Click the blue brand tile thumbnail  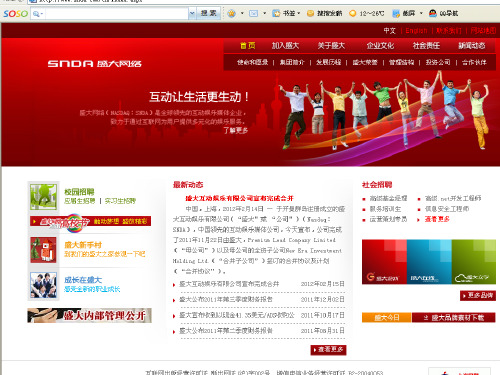point(429,262)
